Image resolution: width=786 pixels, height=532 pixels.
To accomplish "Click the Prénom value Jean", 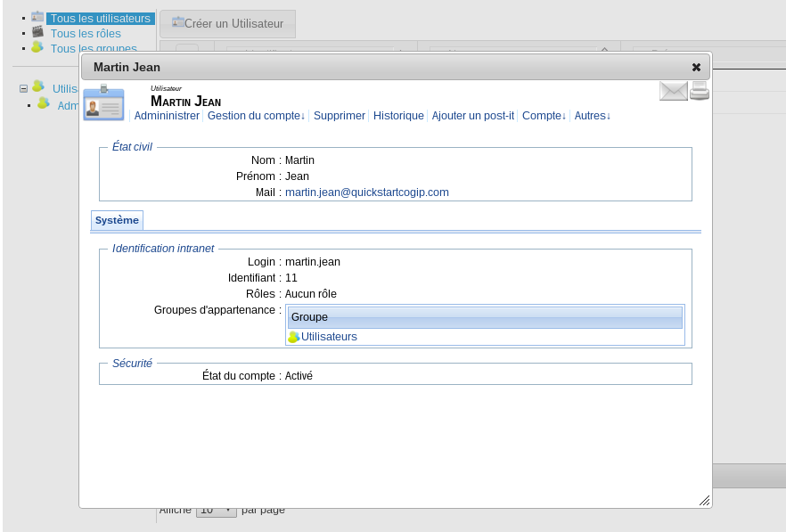I will pyautogui.click(x=298, y=176).
